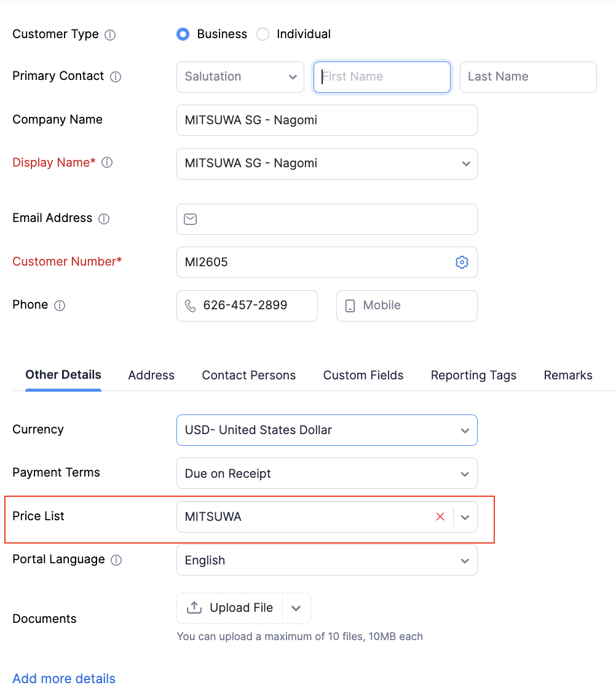The image size is (616, 685).
Task: Click the Mobile number field
Action: (x=407, y=306)
